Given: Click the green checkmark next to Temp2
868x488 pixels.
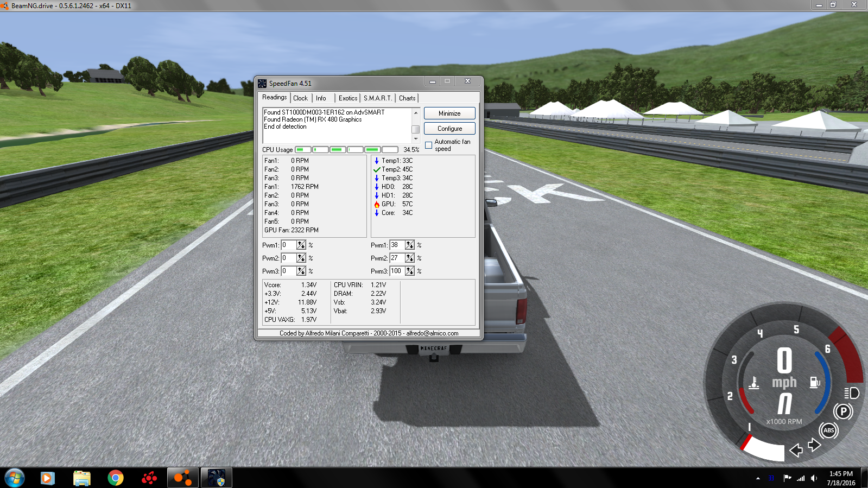Looking at the screenshot, I should [x=377, y=169].
